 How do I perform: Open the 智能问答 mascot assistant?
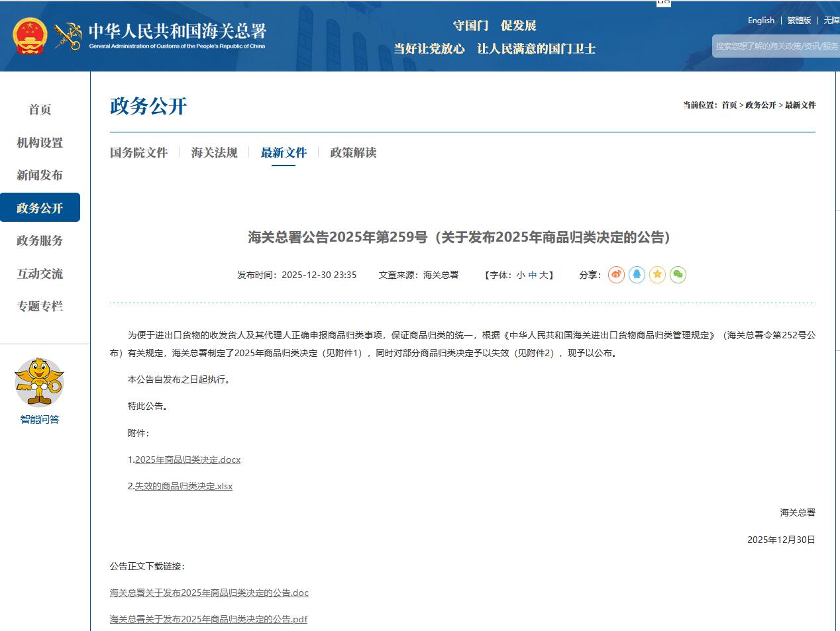pos(39,384)
